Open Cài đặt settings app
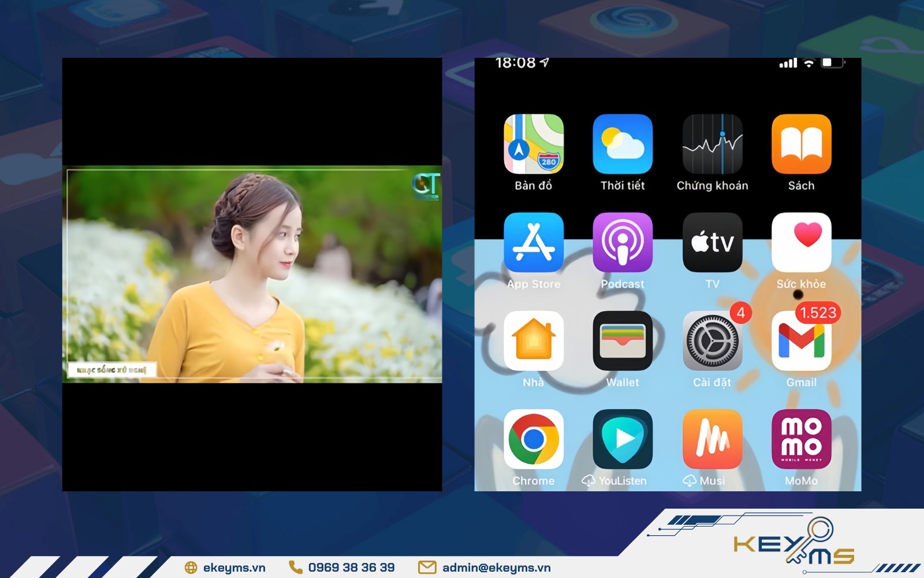The height and width of the screenshot is (578, 924). (712, 340)
